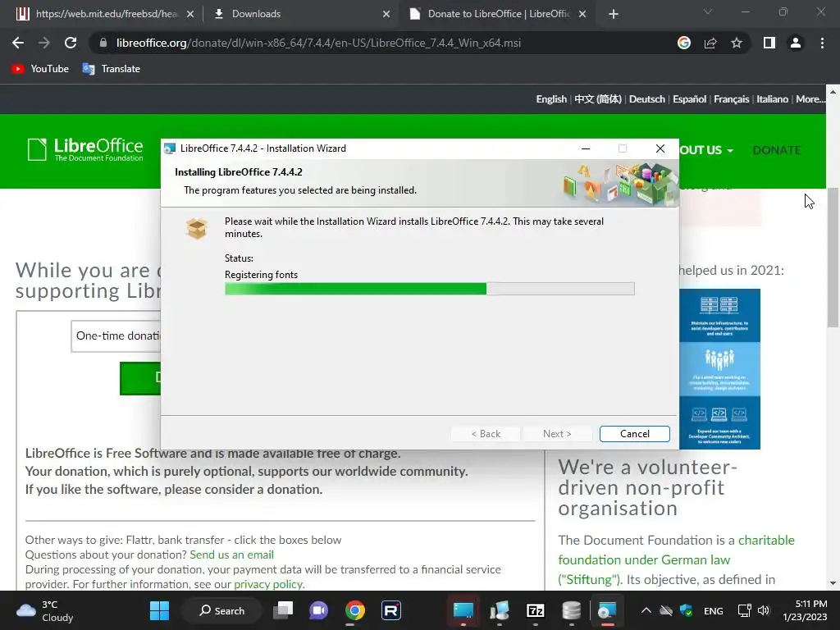Switch site language to Chinese (简体)
840x630 pixels.
tap(598, 99)
